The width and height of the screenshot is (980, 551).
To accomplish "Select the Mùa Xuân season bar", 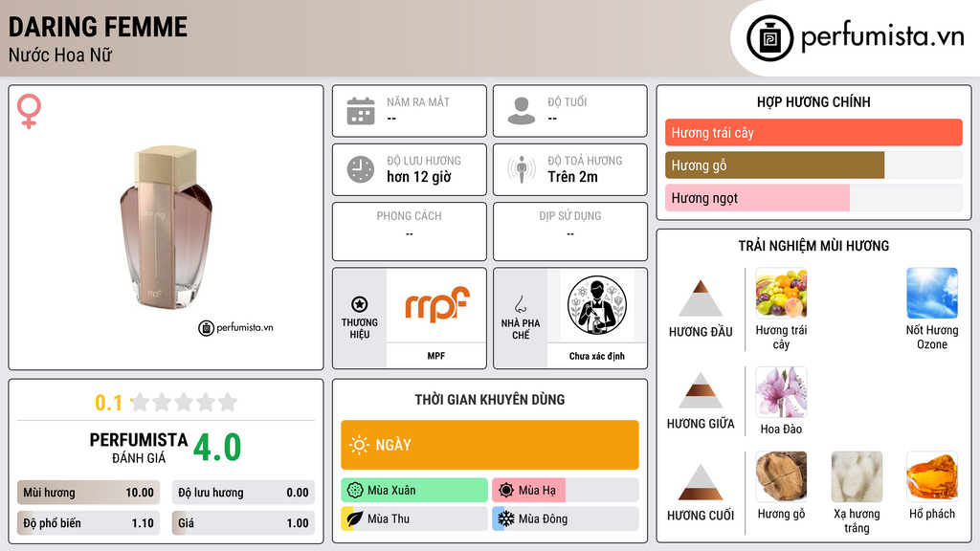I will 414,491.
